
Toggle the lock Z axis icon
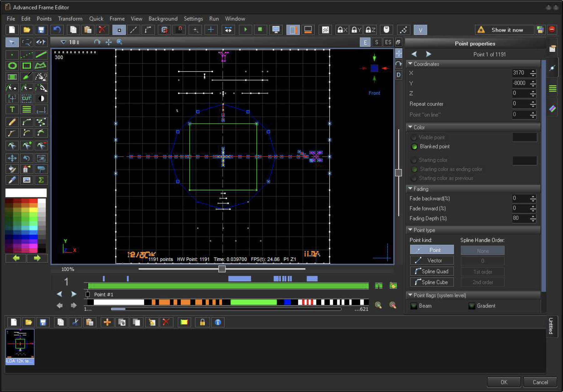(x=370, y=30)
